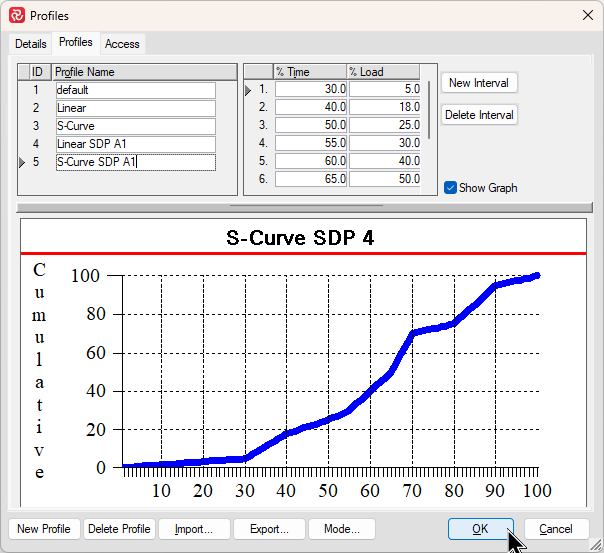Viewport: 604px width, 553px height.
Task: Select the default profile name field
Action: tap(135, 90)
